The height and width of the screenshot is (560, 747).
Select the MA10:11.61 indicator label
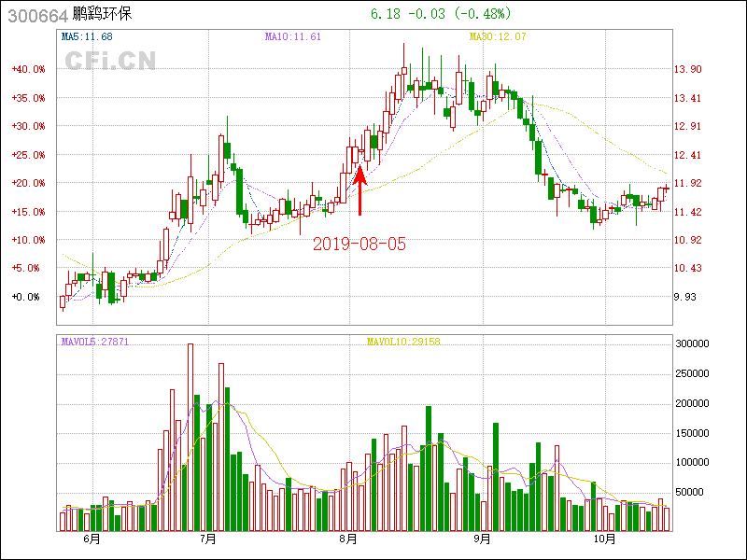[x=293, y=36]
